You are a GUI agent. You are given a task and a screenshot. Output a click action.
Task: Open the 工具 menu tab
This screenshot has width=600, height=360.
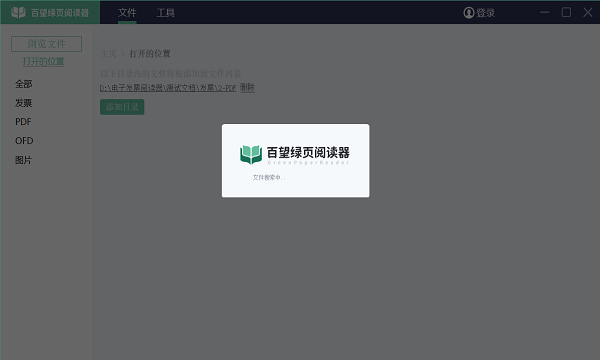click(x=165, y=13)
